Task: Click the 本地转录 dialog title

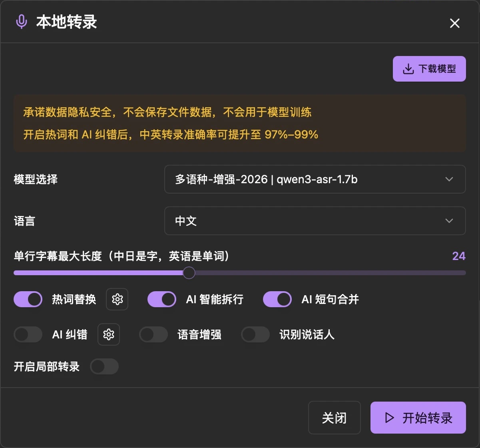Action: tap(67, 22)
